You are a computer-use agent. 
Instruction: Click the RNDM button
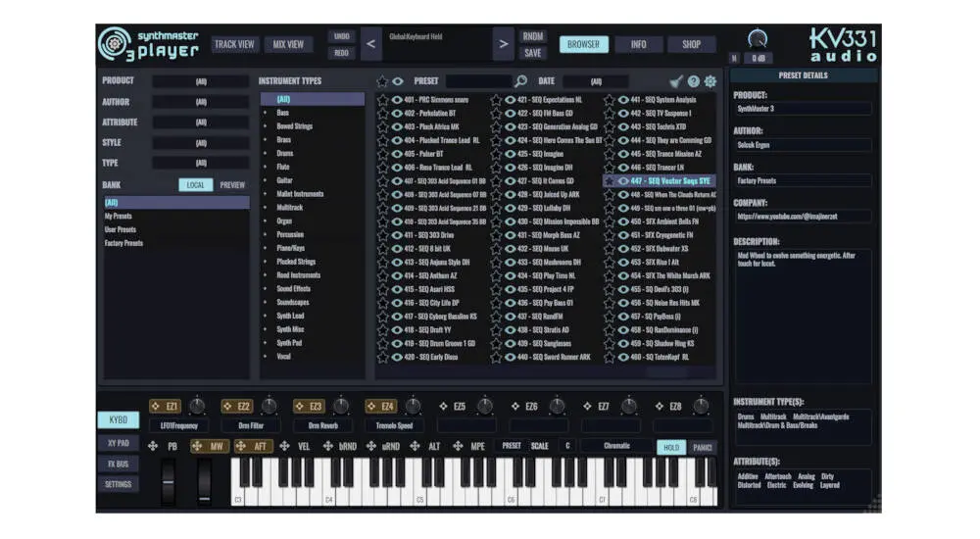click(533, 36)
